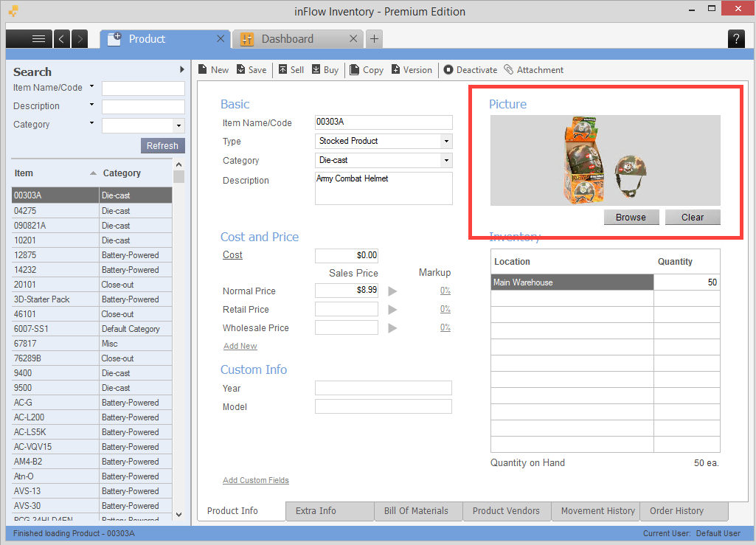Click the Sell toolbar button
The width and height of the screenshot is (756, 545).
[291, 70]
